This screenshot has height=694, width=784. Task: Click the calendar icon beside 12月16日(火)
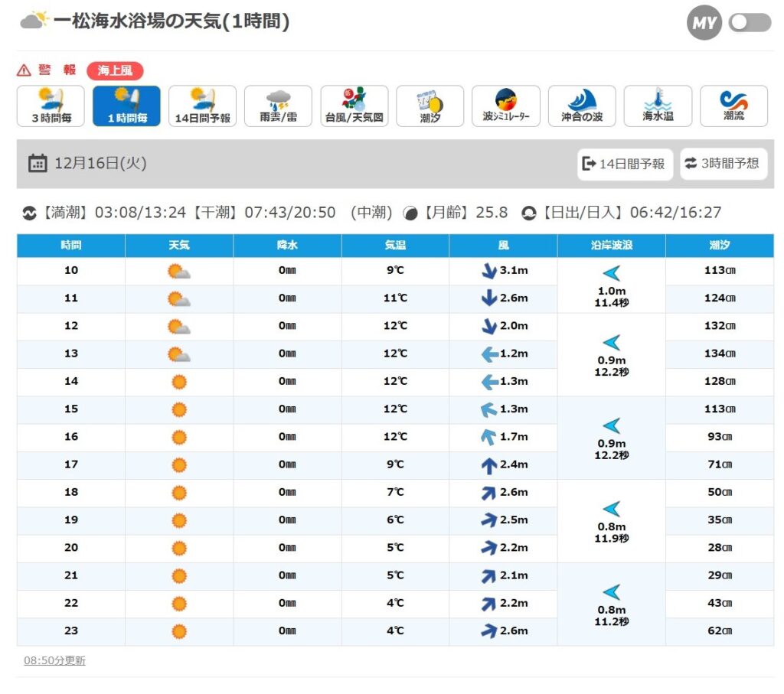(37, 164)
